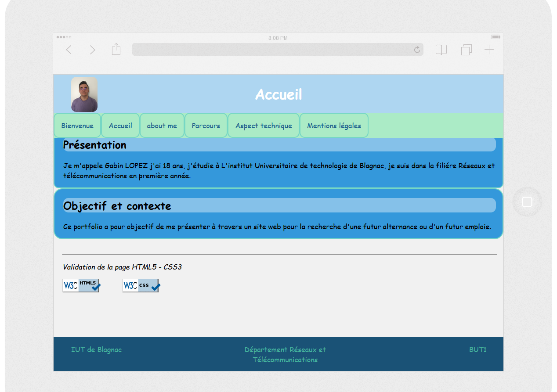This screenshot has width=557, height=392.
Task: Show all tabs with the tabs icon
Action: [467, 50]
